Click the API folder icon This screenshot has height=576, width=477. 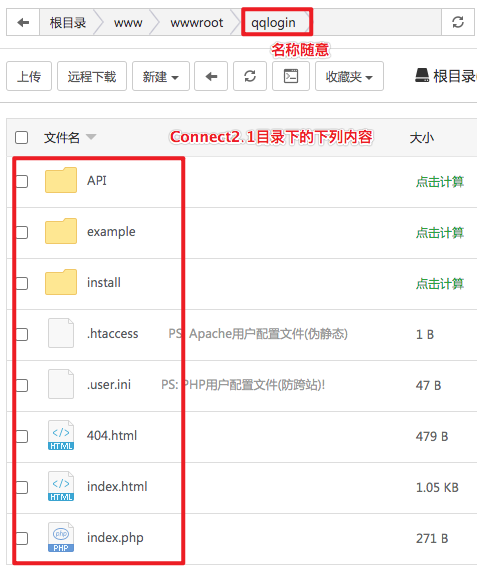pyautogui.click(x=61, y=180)
